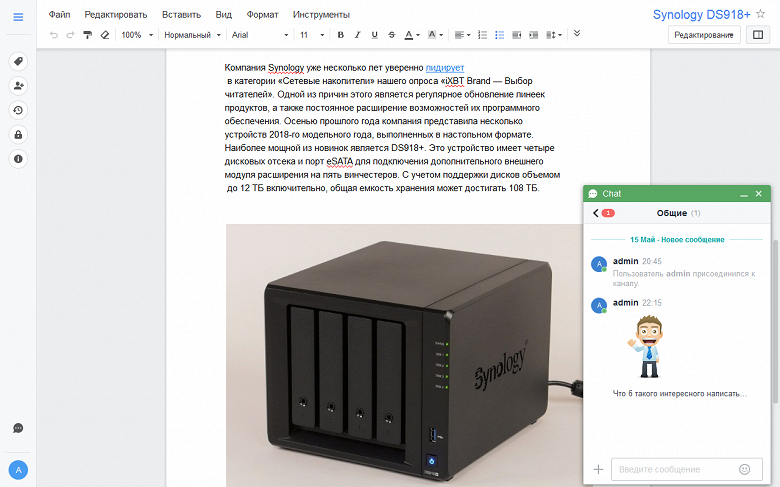The height and width of the screenshot is (487, 780).
Task: Open the Редактировать menu
Action: (x=115, y=14)
